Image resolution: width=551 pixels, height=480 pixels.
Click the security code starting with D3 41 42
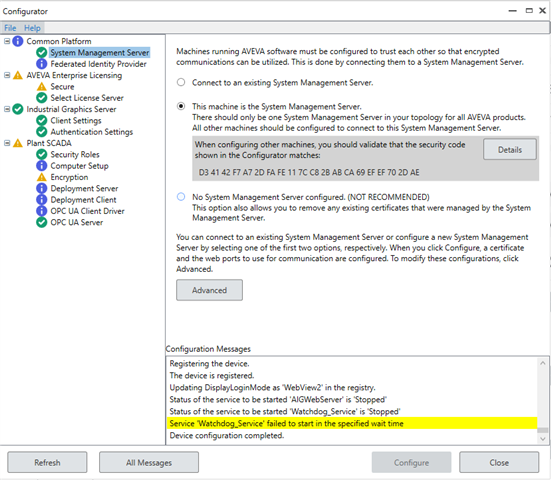coord(309,172)
